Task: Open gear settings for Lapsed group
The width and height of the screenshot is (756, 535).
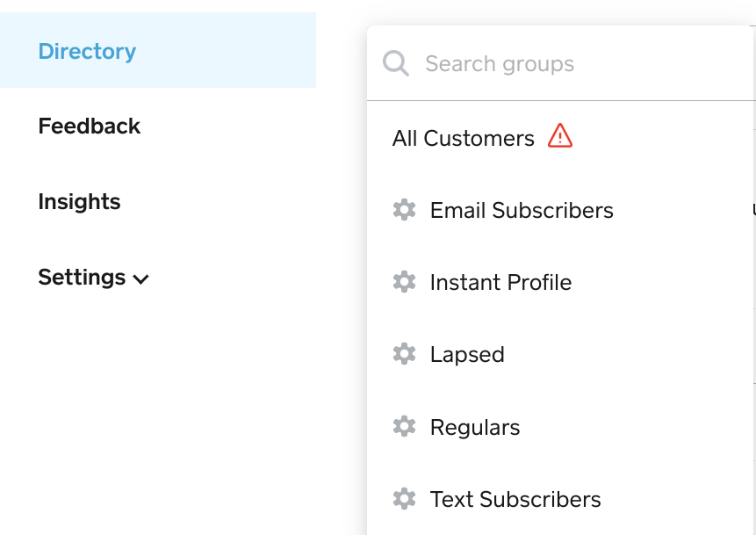Action: pos(404,354)
